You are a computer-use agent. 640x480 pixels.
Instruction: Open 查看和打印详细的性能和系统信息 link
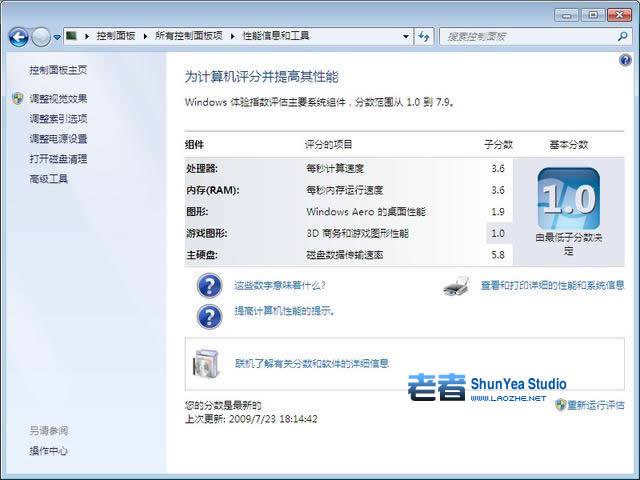point(552,285)
